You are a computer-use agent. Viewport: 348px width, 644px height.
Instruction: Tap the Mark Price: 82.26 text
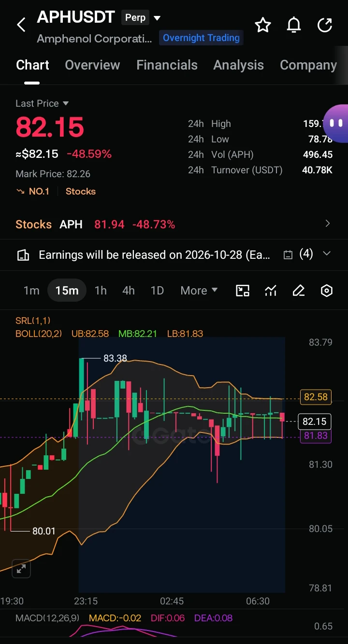[x=53, y=174]
